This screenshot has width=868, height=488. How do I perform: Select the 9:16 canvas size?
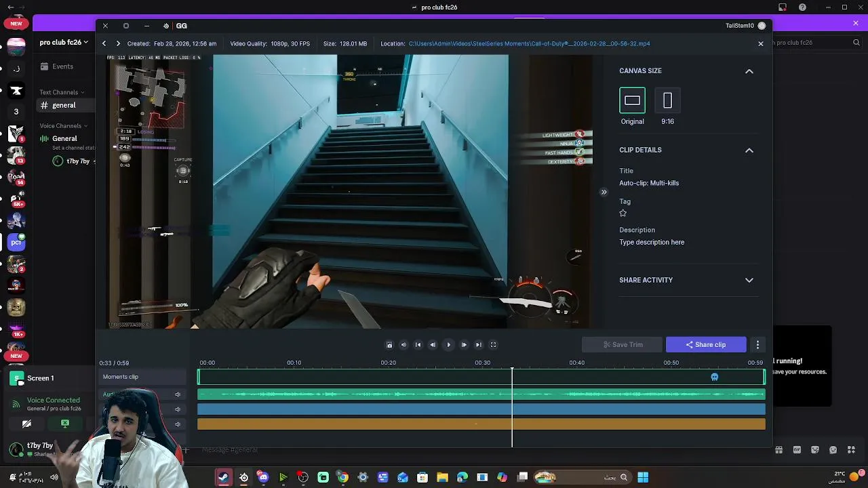667,101
